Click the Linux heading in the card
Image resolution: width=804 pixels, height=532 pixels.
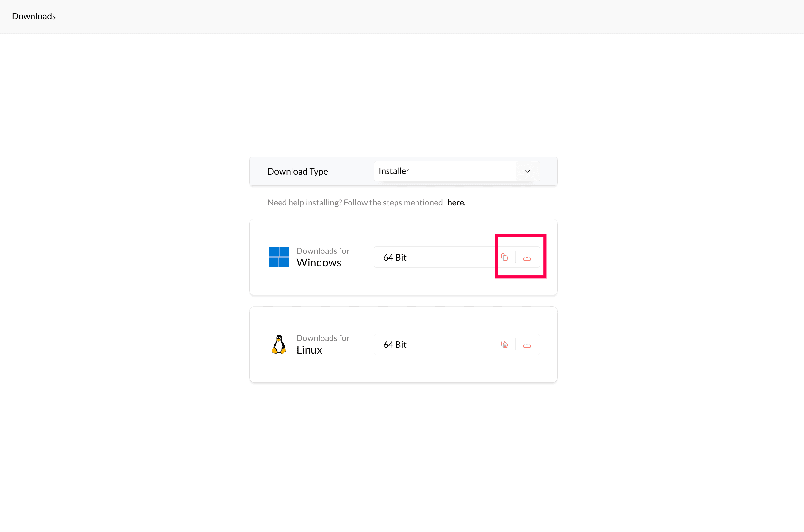pos(309,350)
